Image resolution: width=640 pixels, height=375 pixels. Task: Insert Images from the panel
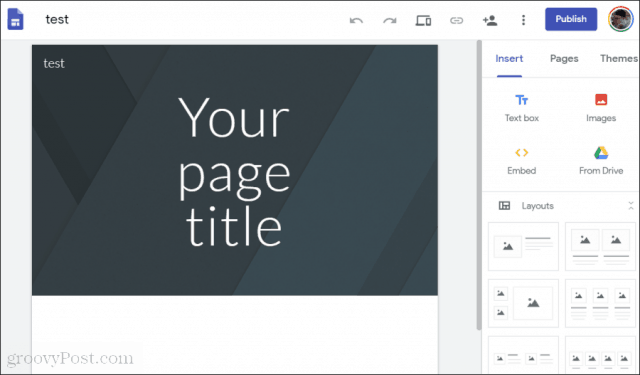pyautogui.click(x=601, y=108)
